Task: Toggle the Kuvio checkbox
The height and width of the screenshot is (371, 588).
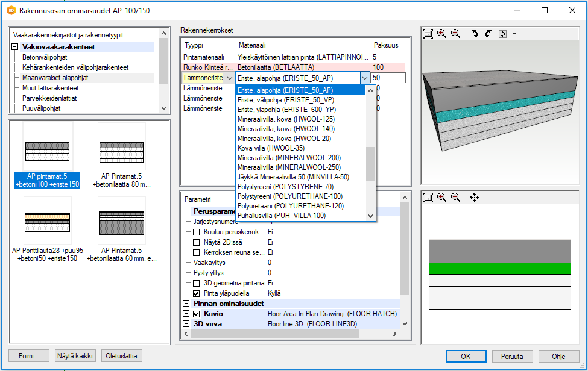Action: [x=197, y=314]
